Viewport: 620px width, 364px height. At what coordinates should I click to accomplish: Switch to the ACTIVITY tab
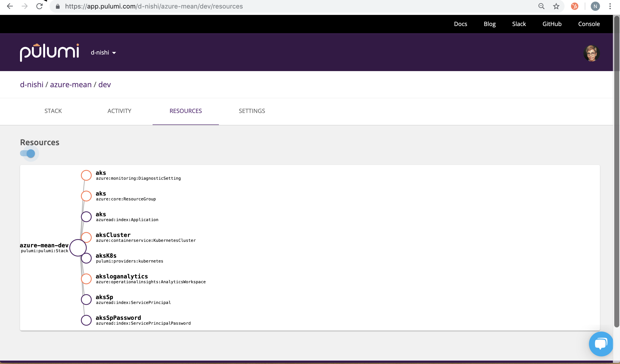119,111
